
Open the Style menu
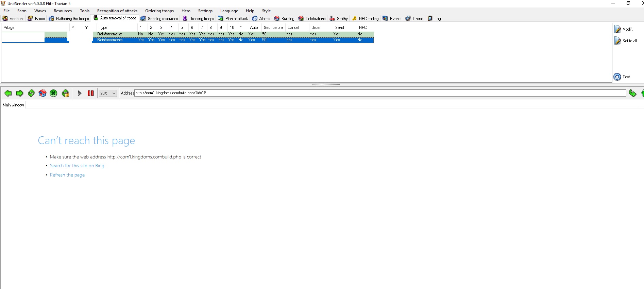point(267,11)
